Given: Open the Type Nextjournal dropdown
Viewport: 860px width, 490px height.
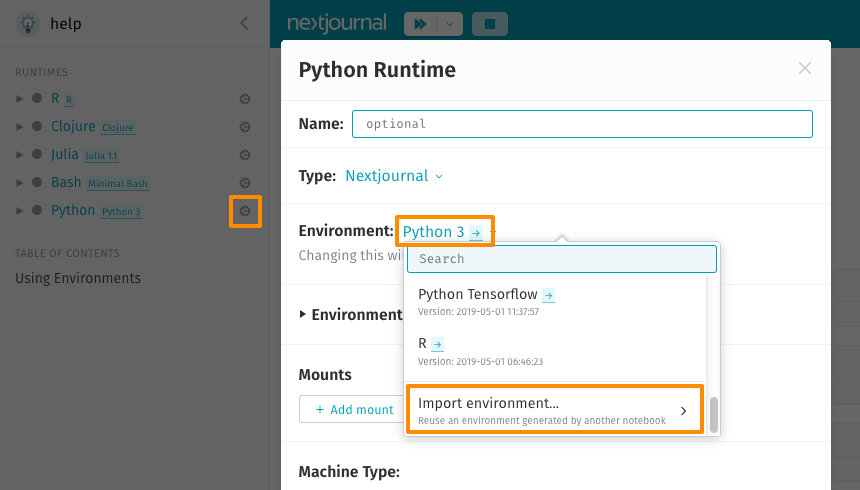Looking at the screenshot, I should click(394, 176).
